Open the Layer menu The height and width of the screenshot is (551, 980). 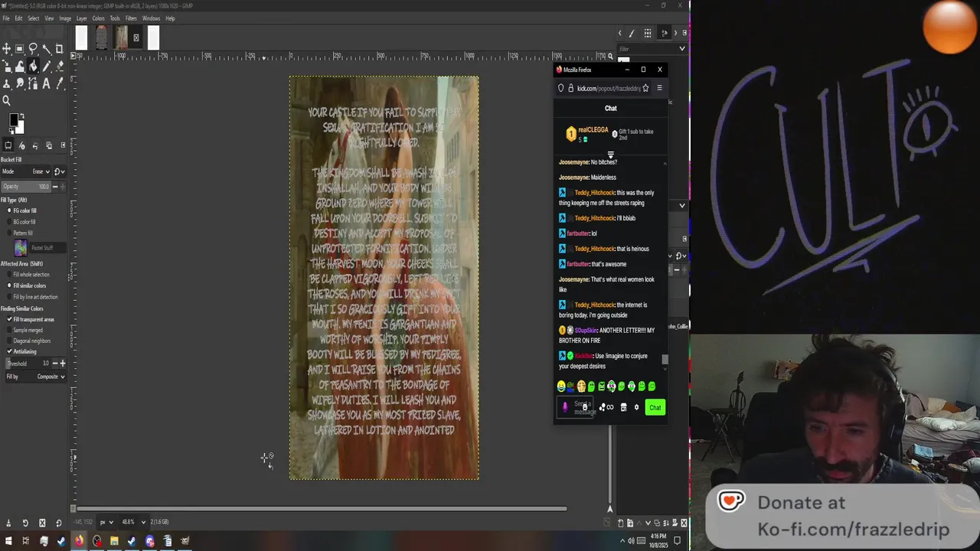point(82,18)
